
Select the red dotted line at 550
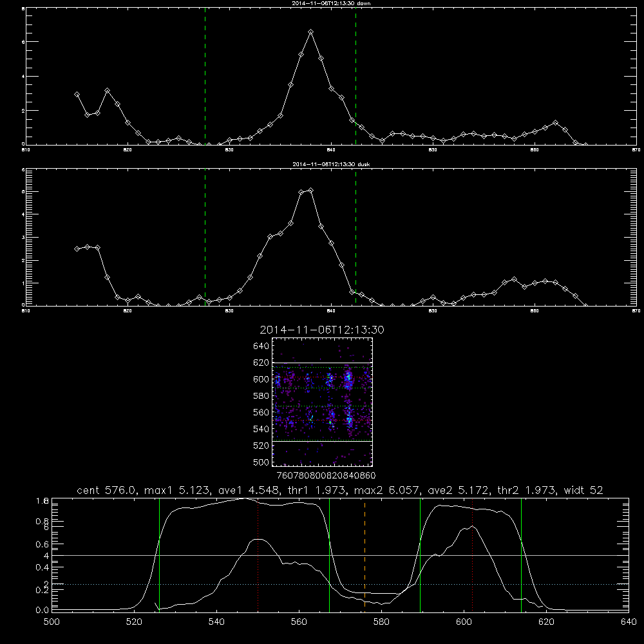(258, 554)
